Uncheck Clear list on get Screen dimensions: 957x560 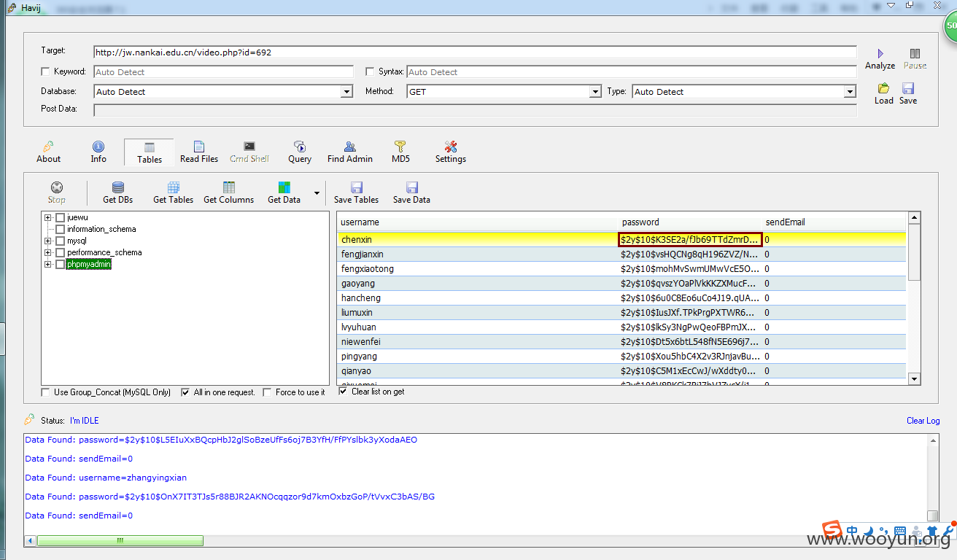[x=344, y=392]
